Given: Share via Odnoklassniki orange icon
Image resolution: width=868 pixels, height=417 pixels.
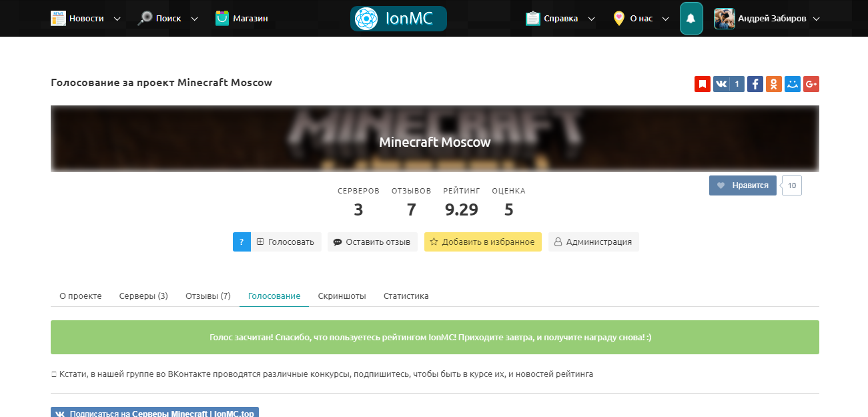Looking at the screenshot, I should 773,84.
